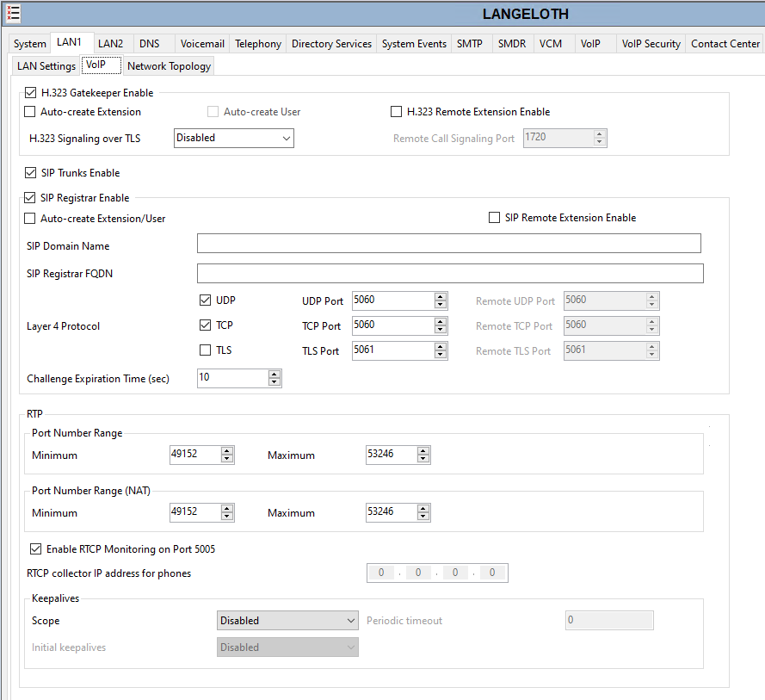Click RTP Maximum port spinner arrows

pyautogui.click(x=423, y=455)
